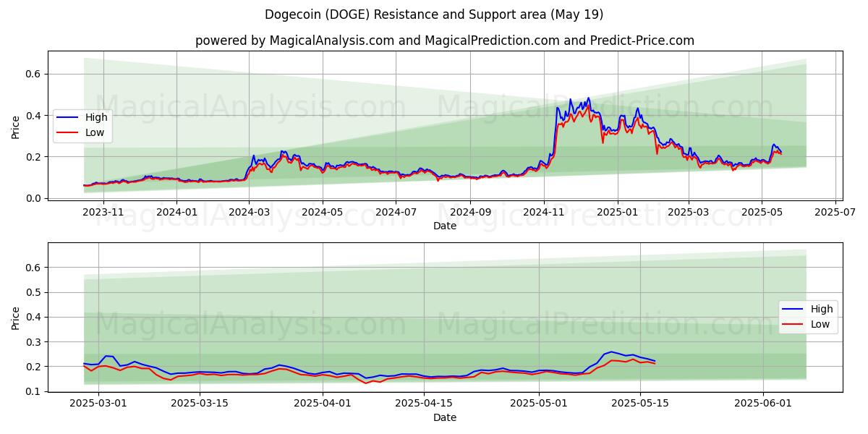Click the '2025-03' x-axis label in the top chart
This screenshot has height=434, width=868.
coord(689,212)
